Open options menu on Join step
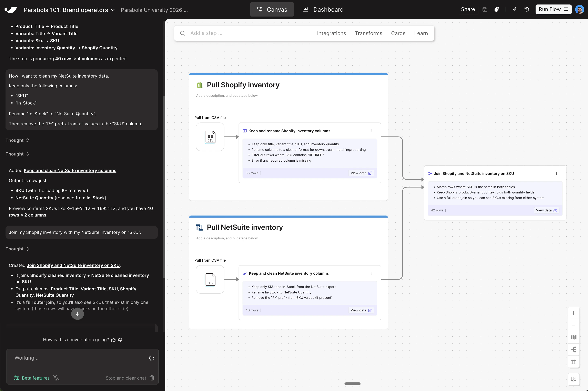The height and width of the screenshot is (391, 588). [x=556, y=173]
